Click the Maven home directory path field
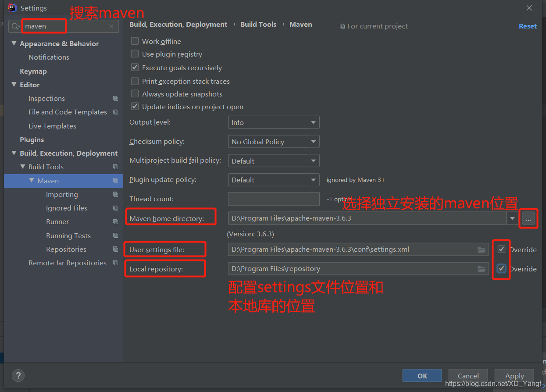The height and width of the screenshot is (392, 546). pos(368,218)
